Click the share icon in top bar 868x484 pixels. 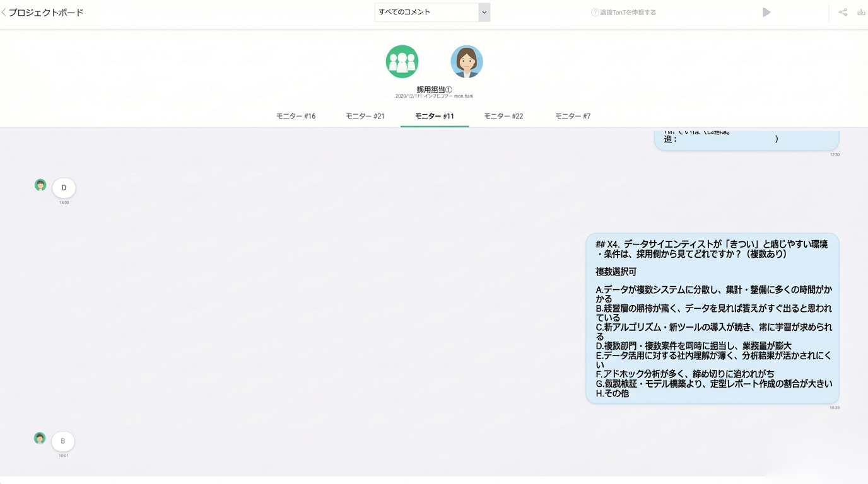843,13
